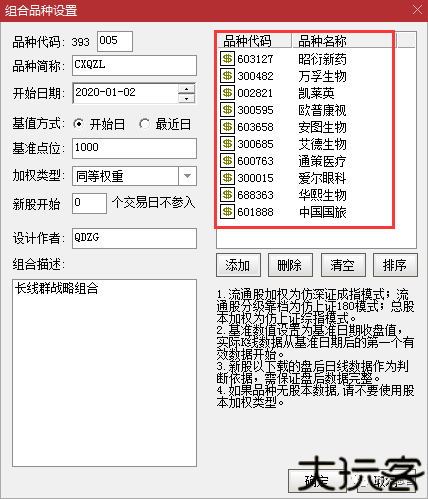Image resolution: width=428 pixels, height=499 pixels.
Task: Click the 排序 button
Action: coord(395,265)
